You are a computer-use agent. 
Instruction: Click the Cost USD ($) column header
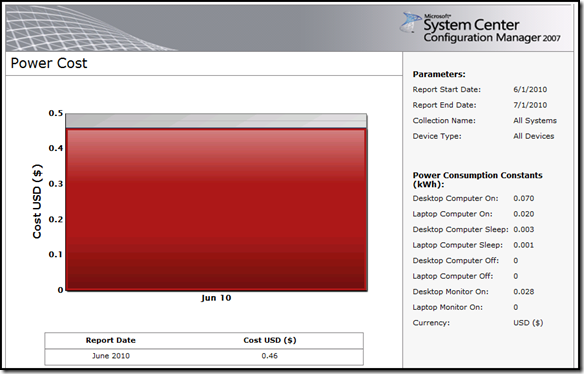coord(270,340)
